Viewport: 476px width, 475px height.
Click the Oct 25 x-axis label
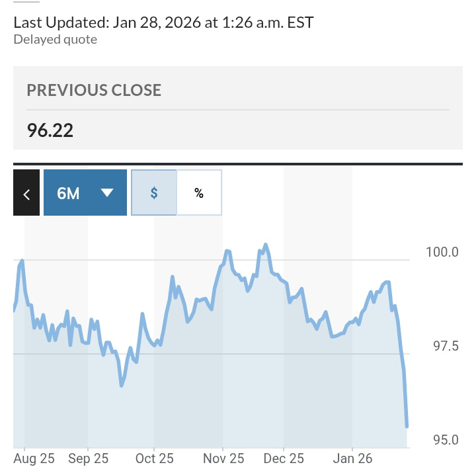click(154, 458)
